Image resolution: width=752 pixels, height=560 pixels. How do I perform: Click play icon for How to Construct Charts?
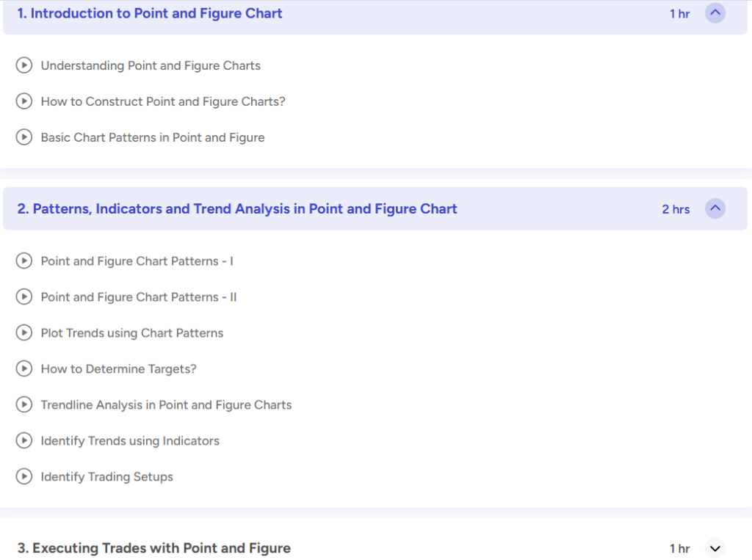pos(24,101)
